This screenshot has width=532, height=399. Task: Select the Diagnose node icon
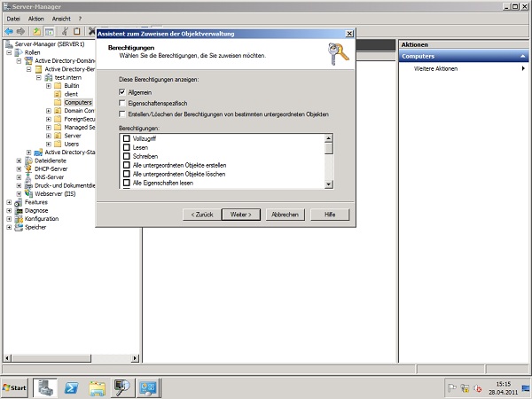pos(19,211)
